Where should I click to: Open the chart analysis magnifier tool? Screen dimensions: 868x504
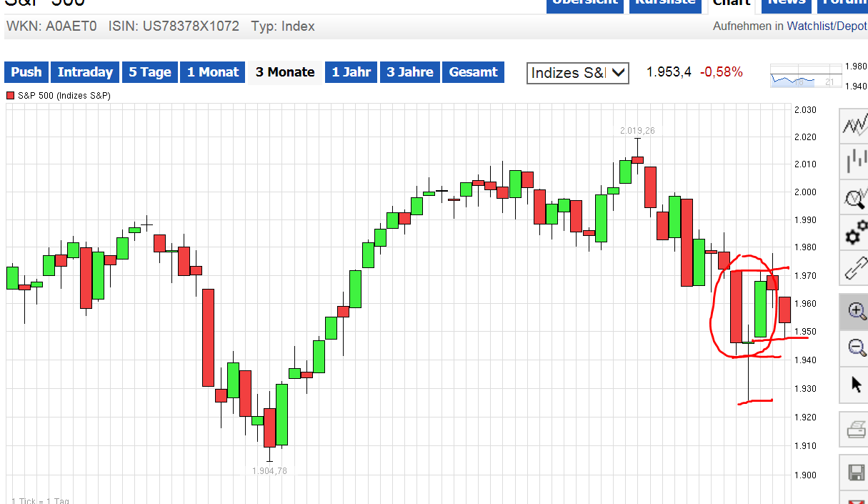coord(854,197)
